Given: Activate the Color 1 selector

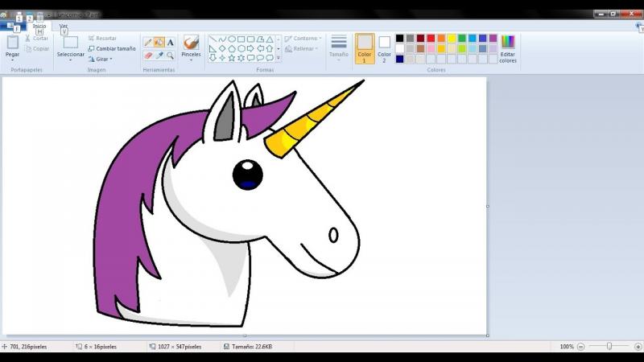Looking at the screenshot, I should 365,47.
